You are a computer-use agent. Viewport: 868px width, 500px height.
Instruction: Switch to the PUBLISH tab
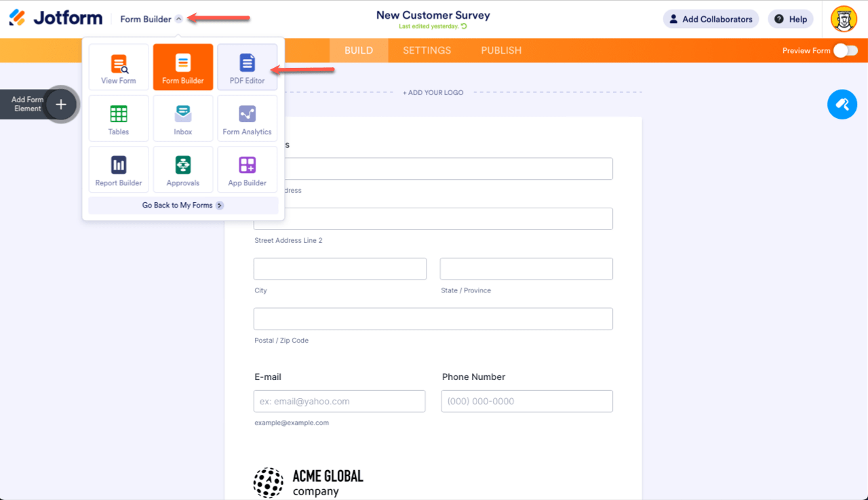pyautogui.click(x=502, y=50)
